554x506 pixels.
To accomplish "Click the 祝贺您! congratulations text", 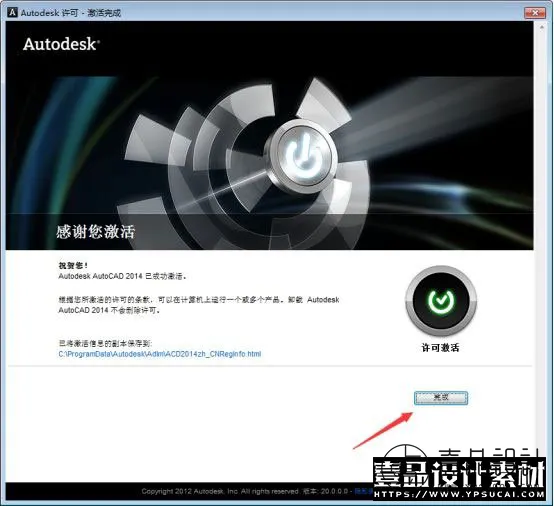I will click(x=73, y=265).
